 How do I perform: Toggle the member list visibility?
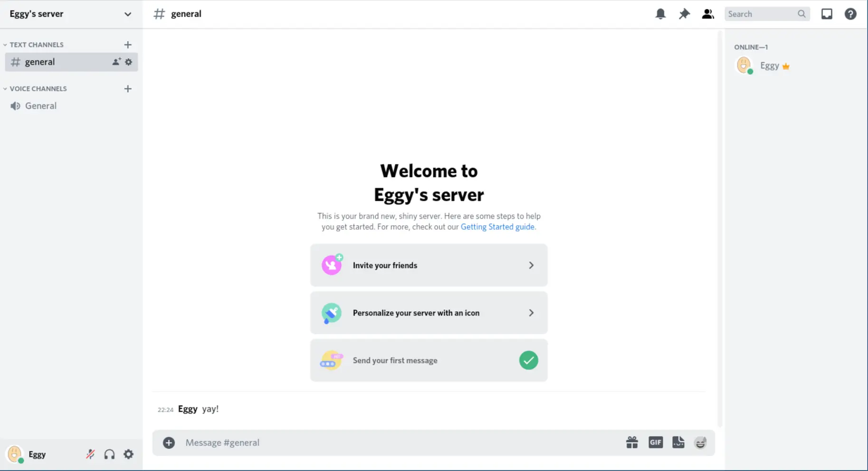coord(708,14)
